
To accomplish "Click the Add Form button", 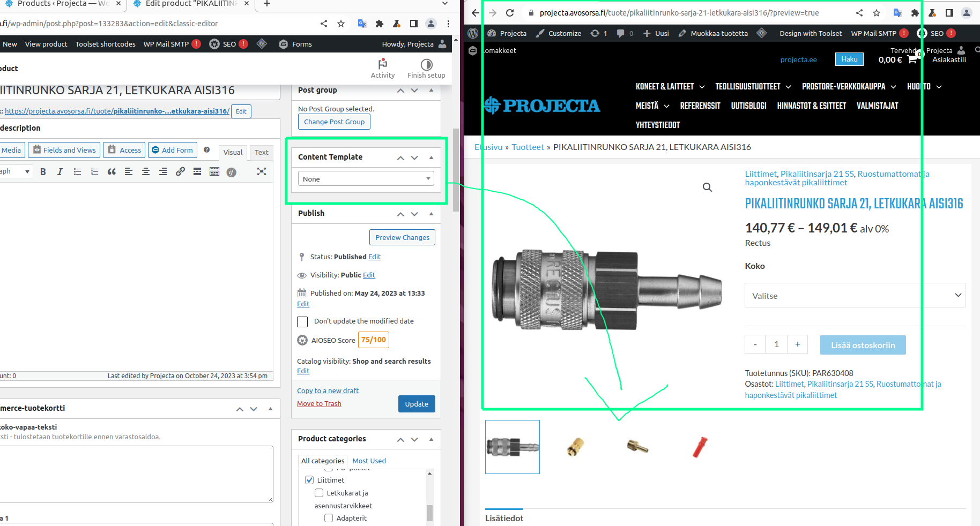I will coord(173,150).
